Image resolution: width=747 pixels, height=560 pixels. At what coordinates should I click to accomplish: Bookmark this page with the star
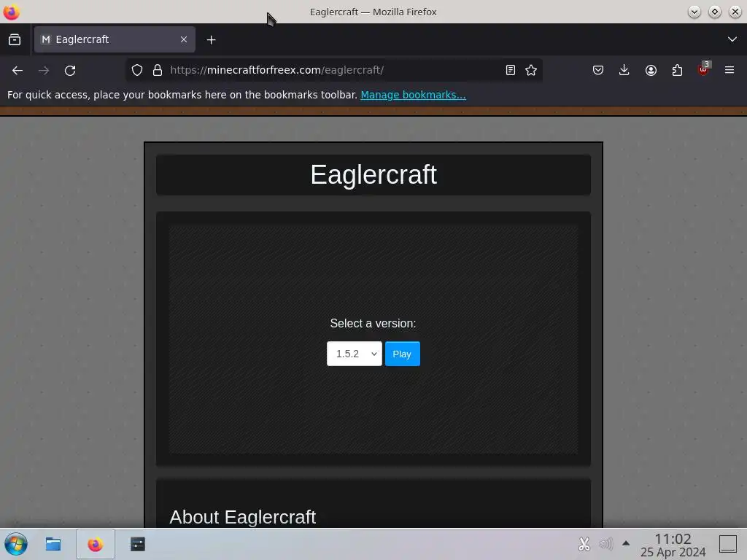tap(531, 71)
